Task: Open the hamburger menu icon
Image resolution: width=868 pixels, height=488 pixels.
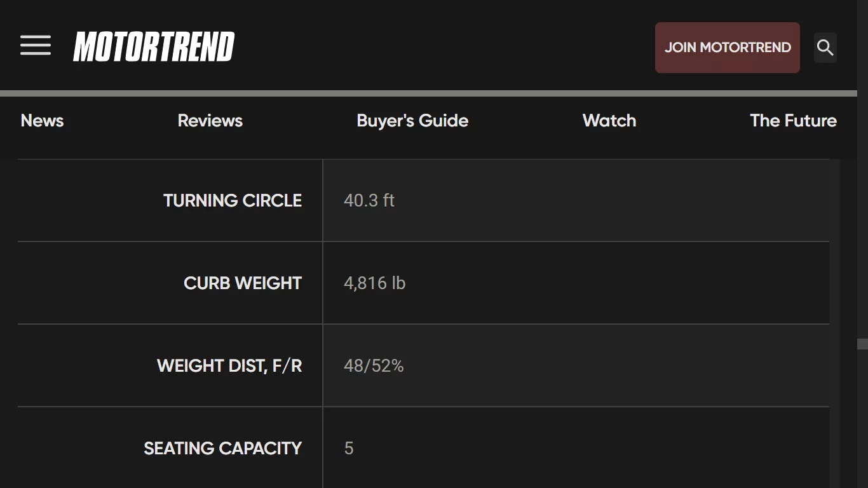Action: [36, 46]
